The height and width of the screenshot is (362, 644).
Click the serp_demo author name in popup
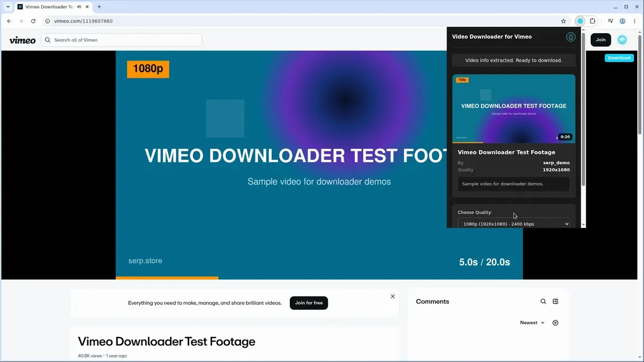point(557,162)
